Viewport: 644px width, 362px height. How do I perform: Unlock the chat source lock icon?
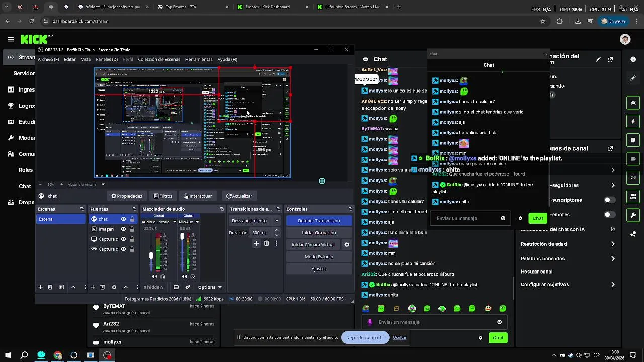132,219
